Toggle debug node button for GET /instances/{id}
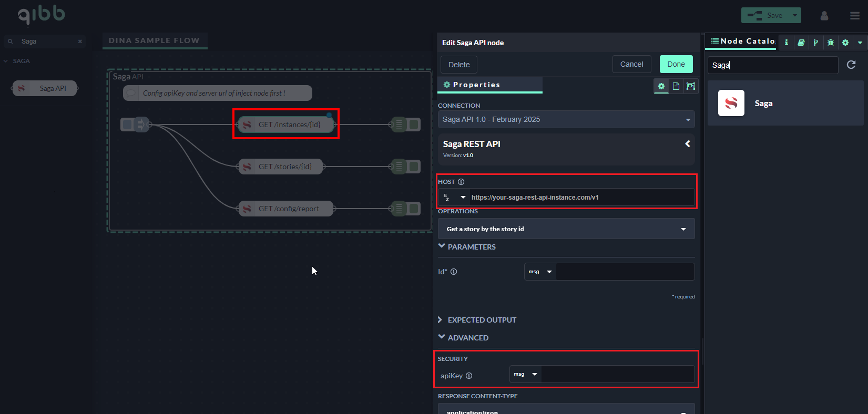 click(414, 125)
